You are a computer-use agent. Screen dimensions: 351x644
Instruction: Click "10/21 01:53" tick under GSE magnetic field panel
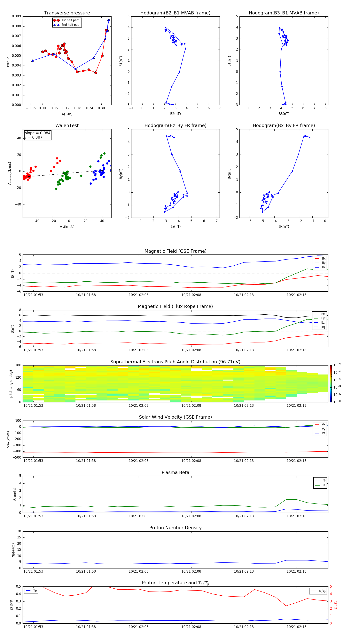click(33, 295)
